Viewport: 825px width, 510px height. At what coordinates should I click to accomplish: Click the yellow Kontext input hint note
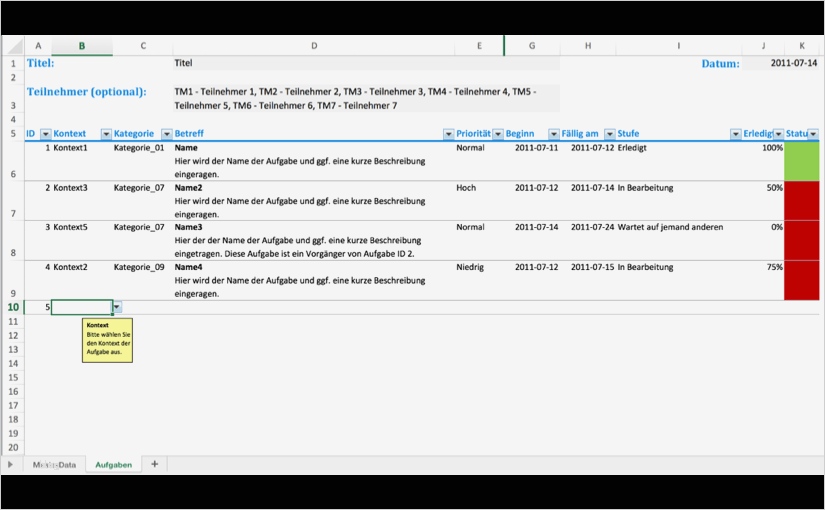point(107,340)
